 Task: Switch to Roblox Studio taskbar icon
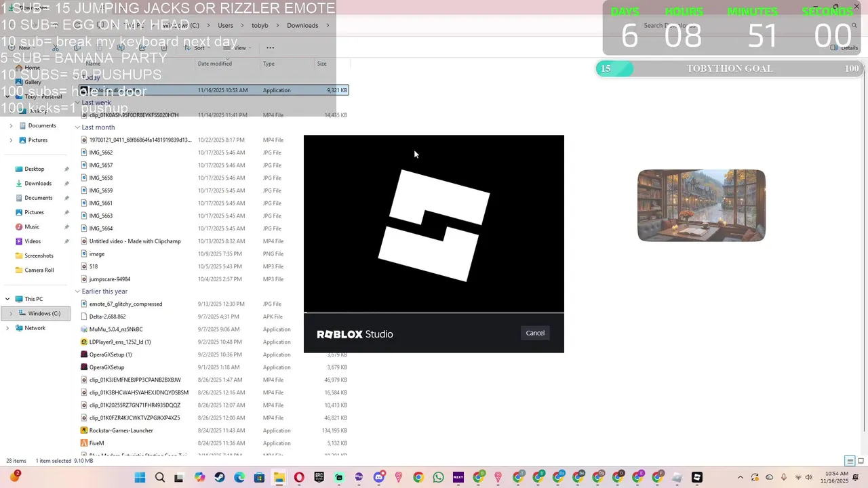coord(696,478)
